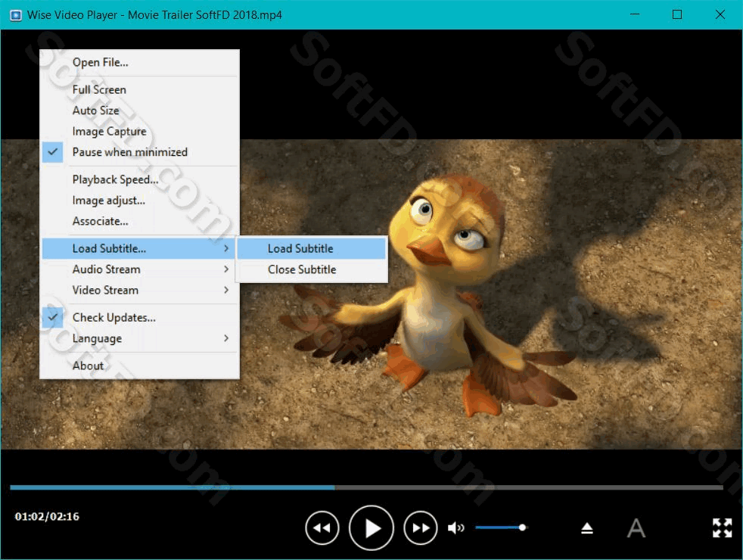
Task: Click the subtitle letter A icon
Action: click(636, 527)
